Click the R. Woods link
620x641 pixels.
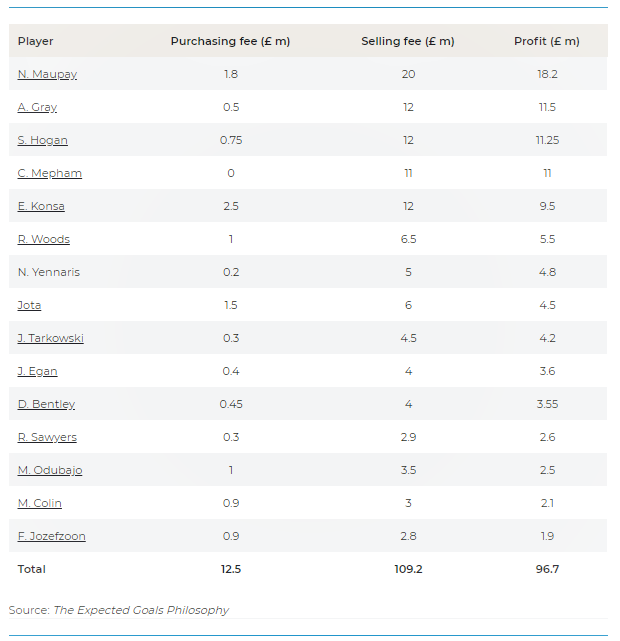click(x=44, y=239)
